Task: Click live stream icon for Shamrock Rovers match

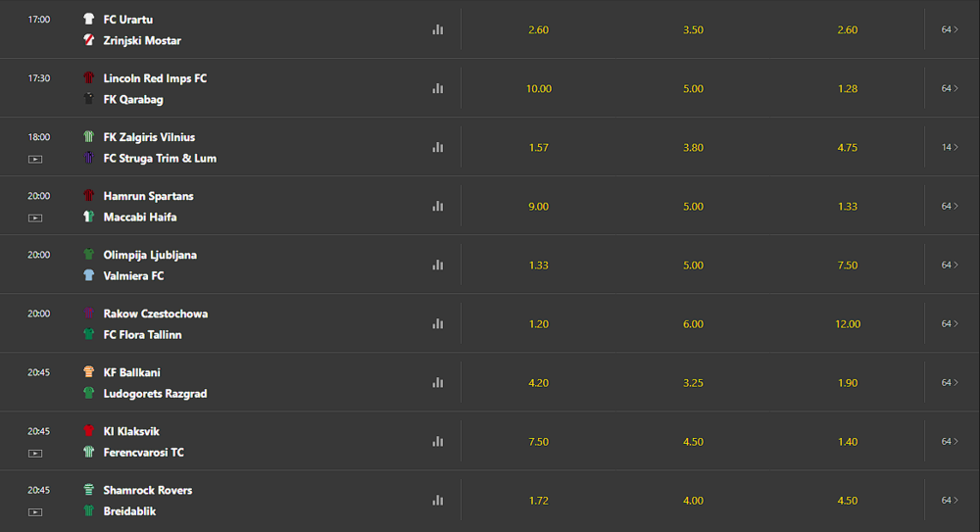Action: (35, 511)
